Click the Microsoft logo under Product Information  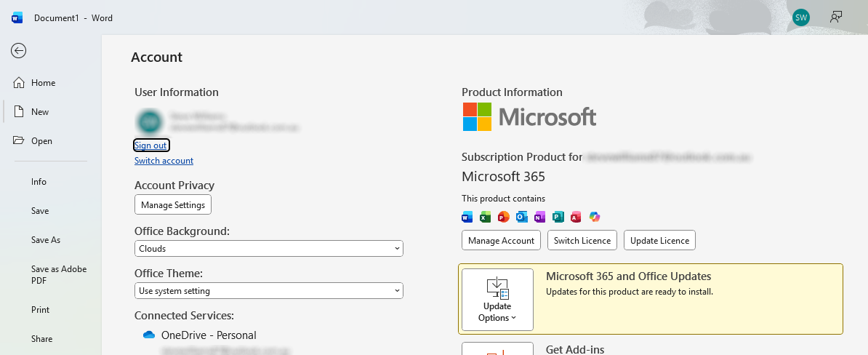point(529,117)
